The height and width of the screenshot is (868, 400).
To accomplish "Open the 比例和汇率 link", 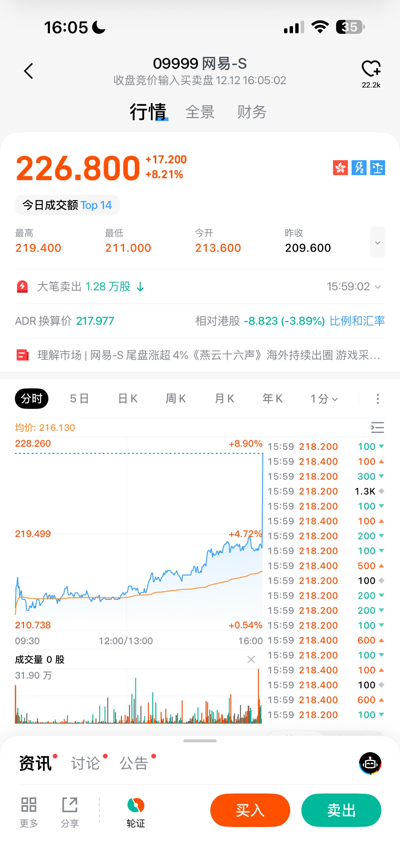I will coord(357,321).
